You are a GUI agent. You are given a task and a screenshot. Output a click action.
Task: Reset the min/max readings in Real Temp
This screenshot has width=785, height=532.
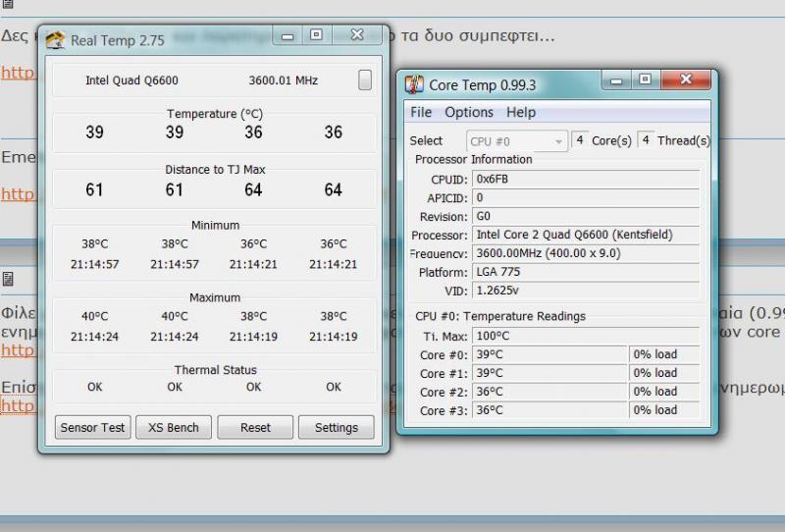click(255, 427)
